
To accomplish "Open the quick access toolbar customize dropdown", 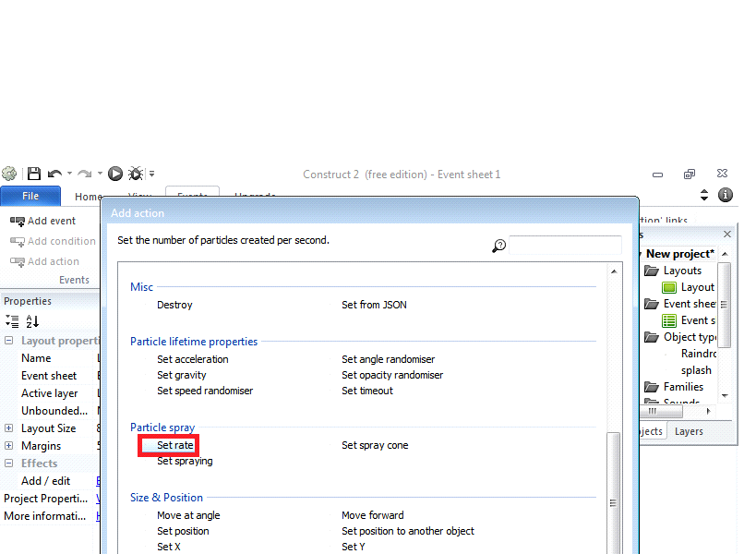I will click(x=151, y=174).
